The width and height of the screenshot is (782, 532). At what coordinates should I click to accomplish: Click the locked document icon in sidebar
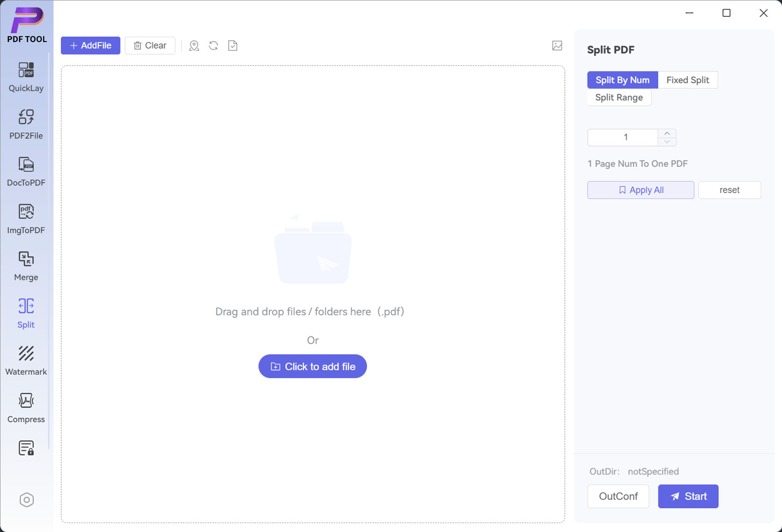(x=26, y=448)
